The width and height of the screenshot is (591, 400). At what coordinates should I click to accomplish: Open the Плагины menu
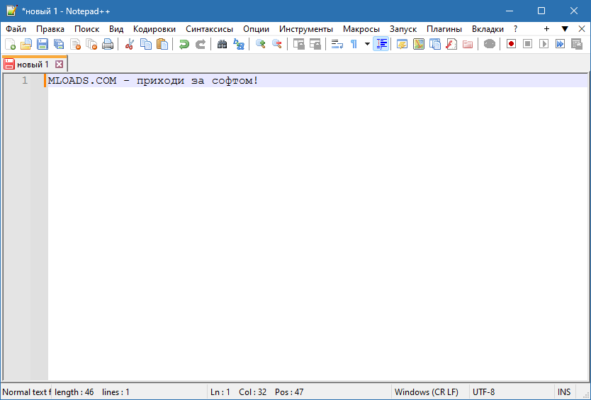(444, 29)
